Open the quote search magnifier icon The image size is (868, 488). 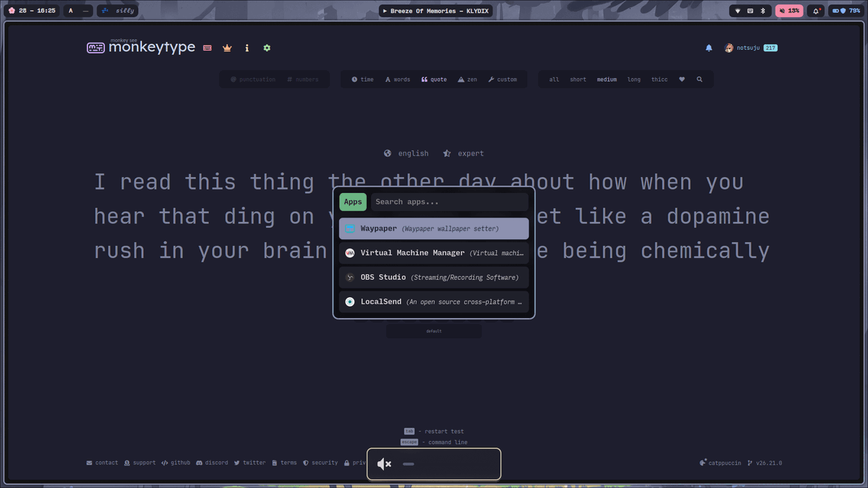click(x=699, y=80)
